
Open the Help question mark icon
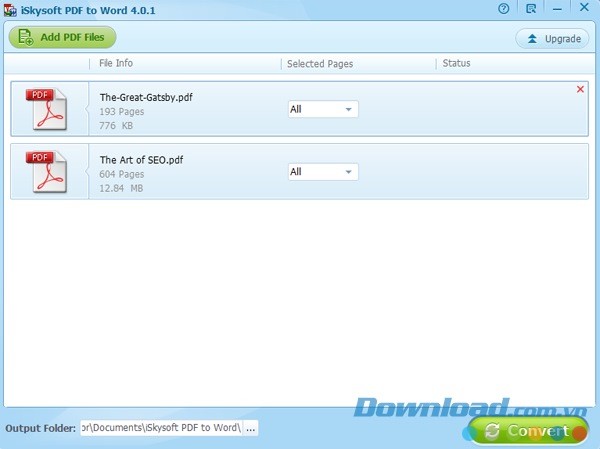[504, 8]
